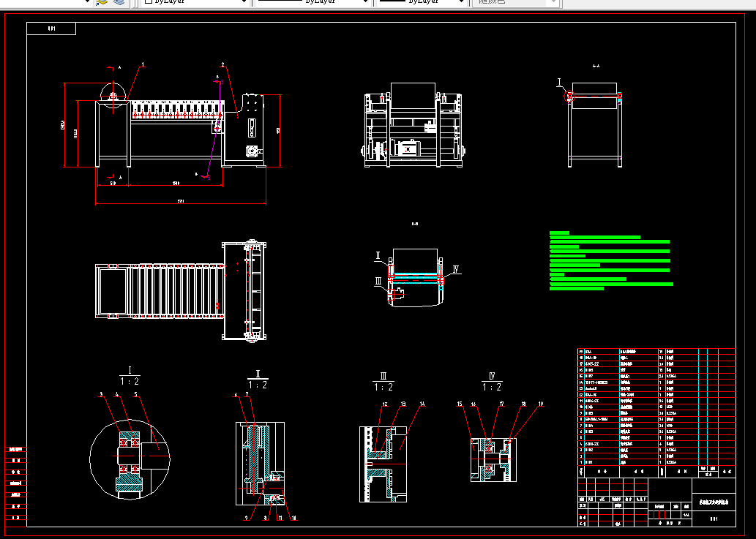This screenshot has height=539, width=756.
Task: Select the drawing name cell in title block
Action: (714, 502)
